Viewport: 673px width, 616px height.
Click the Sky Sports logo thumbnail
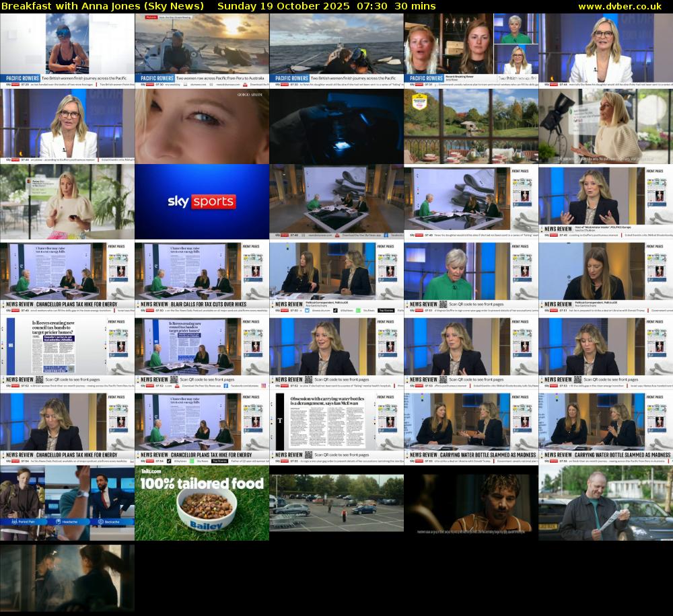[x=201, y=202]
